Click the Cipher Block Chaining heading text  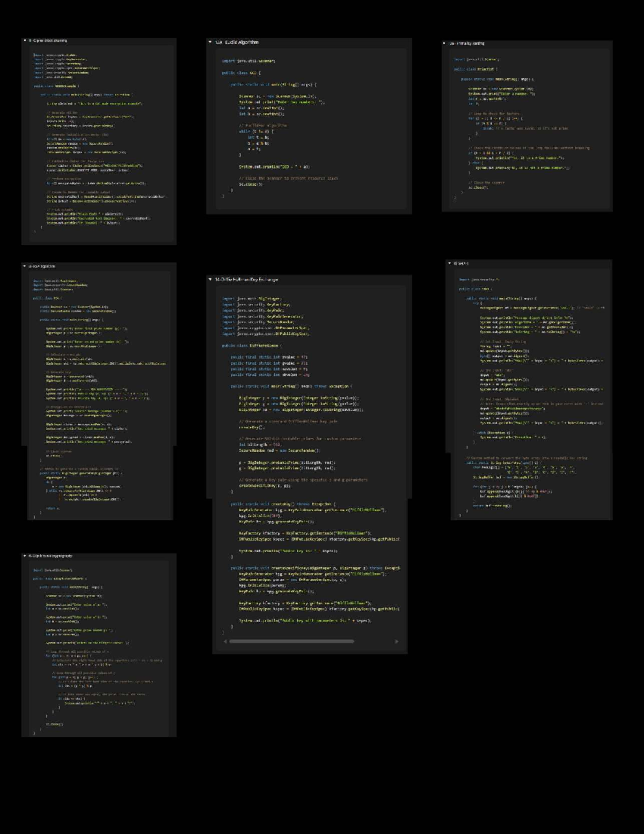point(50,41)
